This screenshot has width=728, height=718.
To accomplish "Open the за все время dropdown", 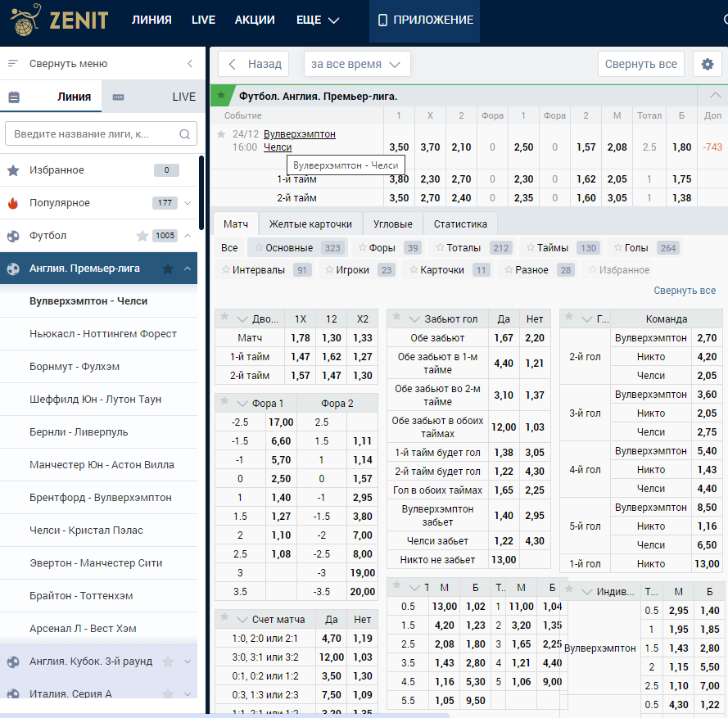I will click(357, 64).
